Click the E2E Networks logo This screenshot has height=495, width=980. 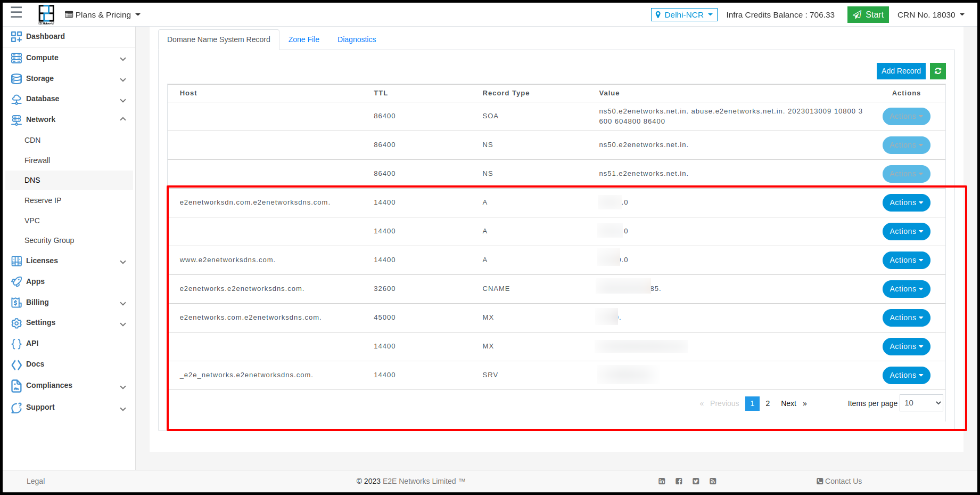click(46, 14)
